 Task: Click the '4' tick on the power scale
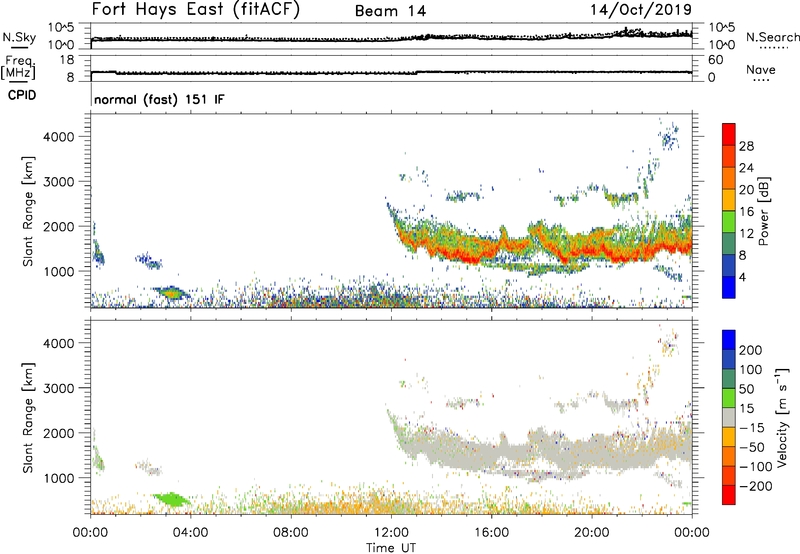[742, 277]
